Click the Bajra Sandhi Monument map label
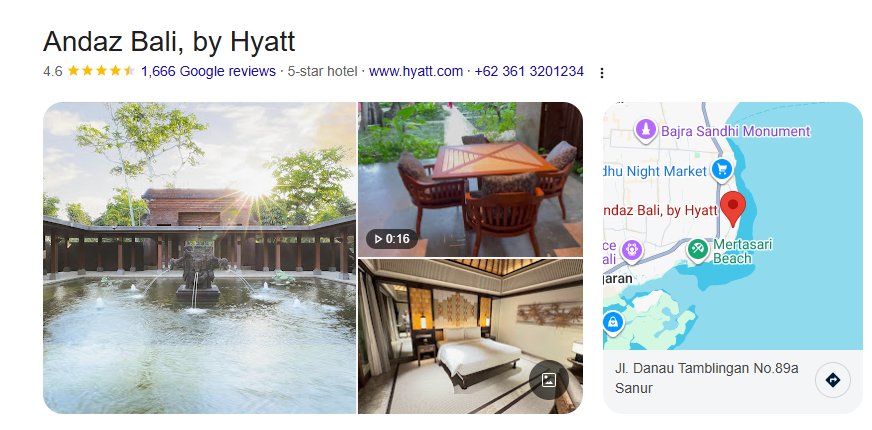Screen dimensions: 872x430 pos(735,131)
